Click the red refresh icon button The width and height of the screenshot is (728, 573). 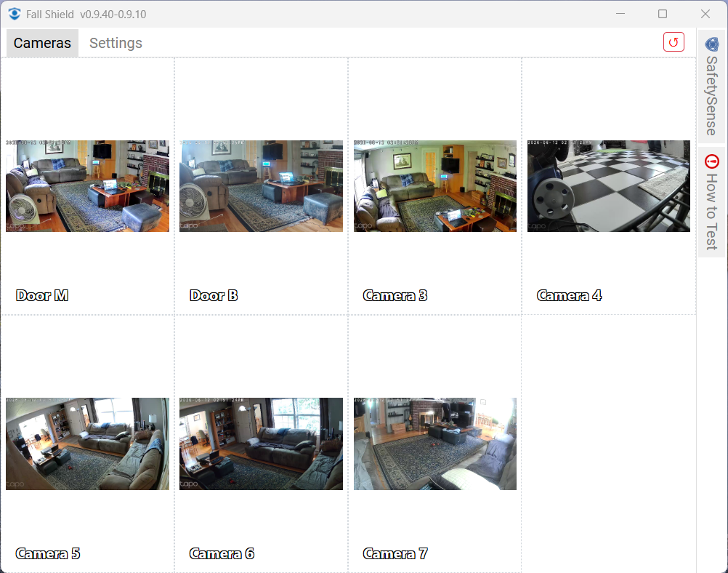[674, 42]
